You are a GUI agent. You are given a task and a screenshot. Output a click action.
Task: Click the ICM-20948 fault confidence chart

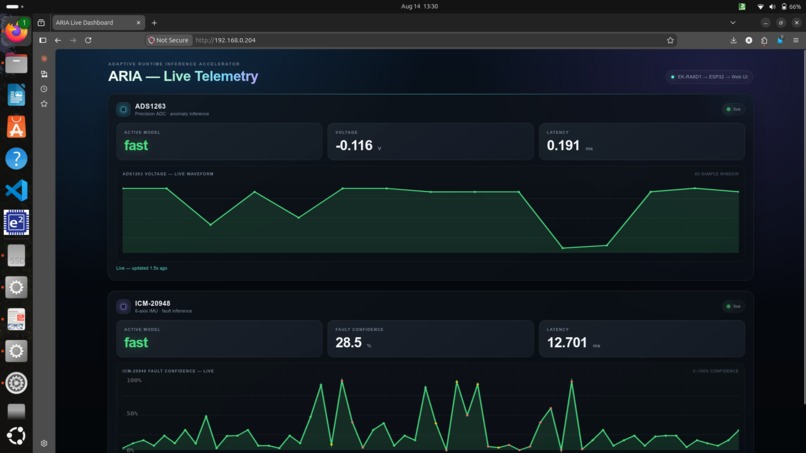pyautogui.click(x=431, y=414)
